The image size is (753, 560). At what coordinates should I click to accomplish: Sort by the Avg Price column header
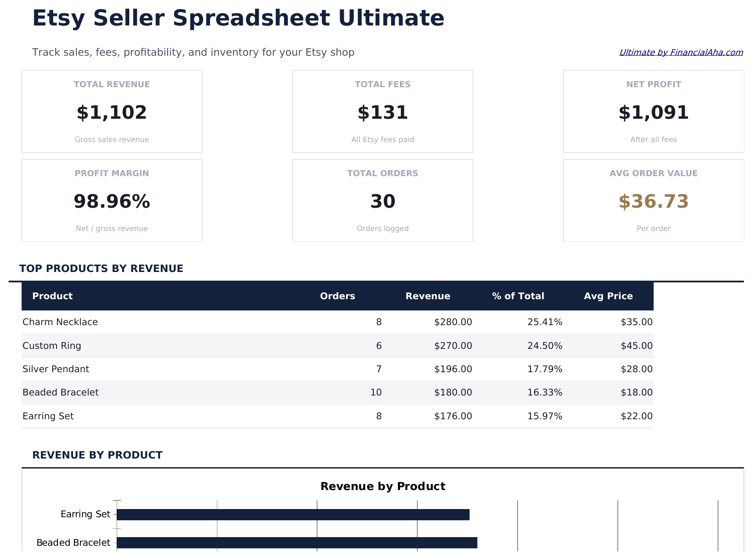[x=608, y=296]
